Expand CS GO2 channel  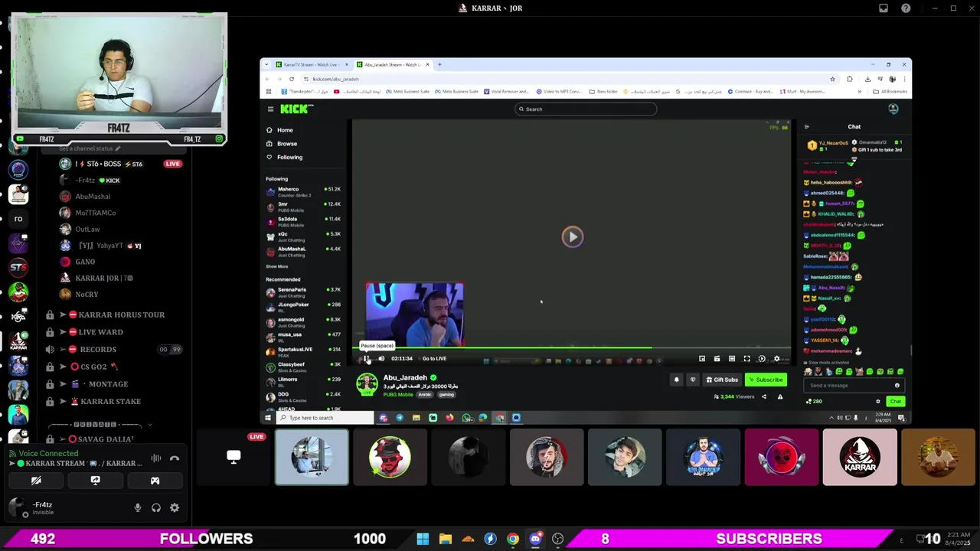(113, 367)
